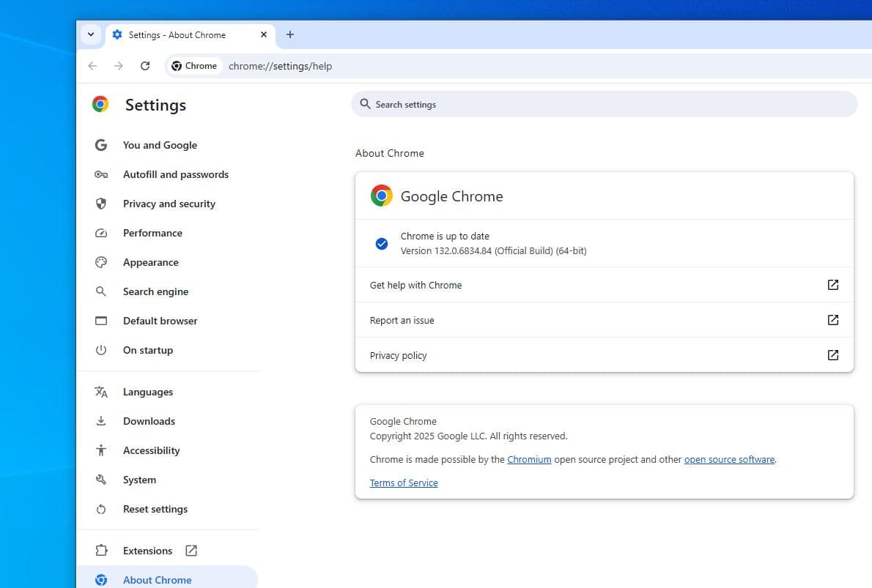Open Performance via its speedometer icon
Image resolution: width=872 pixels, height=588 pixels.
coord(100,233)
